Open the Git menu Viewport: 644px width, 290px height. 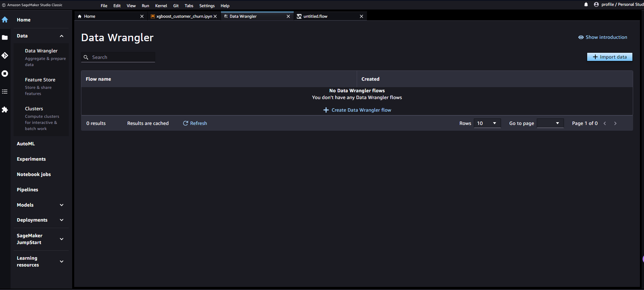point(176,6)
